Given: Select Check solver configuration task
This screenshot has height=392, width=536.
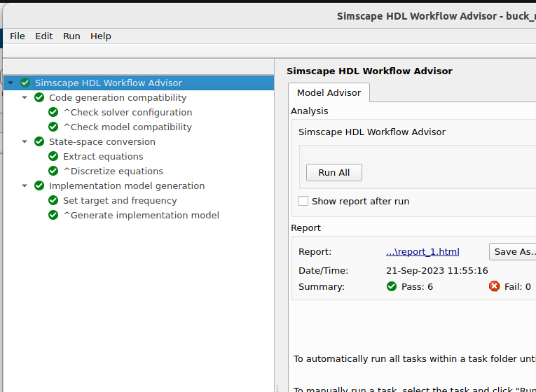Looking at the screenshot, I should point(128,112).
